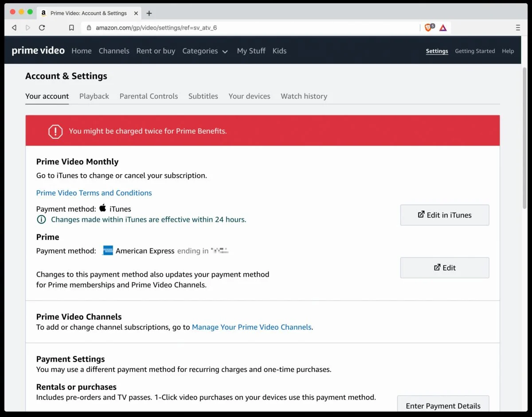Click the browser reload icon
This screenshot has height=417, width=532.
[42, 27]
